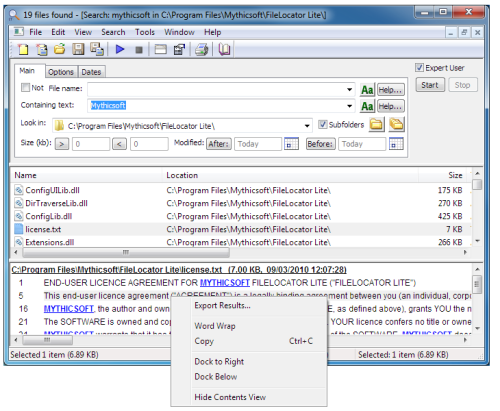
Task: Open calendar picker next to After date
Action: pos(291,144)
